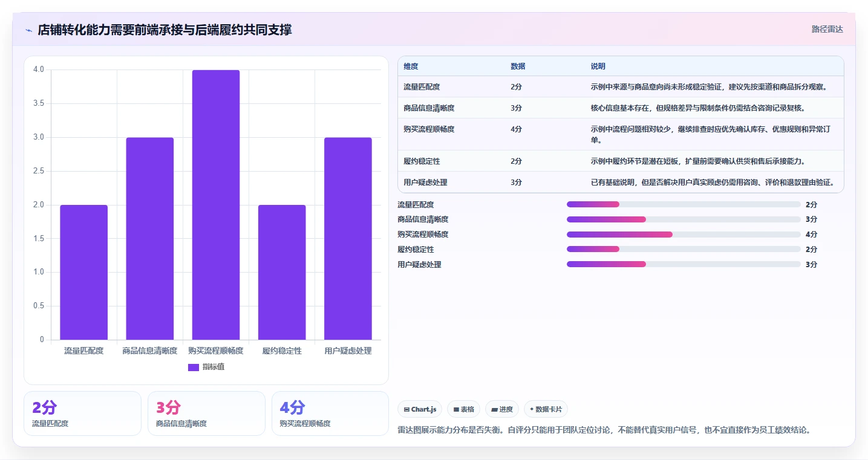Click the 商品信息清晰度 bar in the chart
868x460 pixels.
pyautogui.click(x=150, y=239)
